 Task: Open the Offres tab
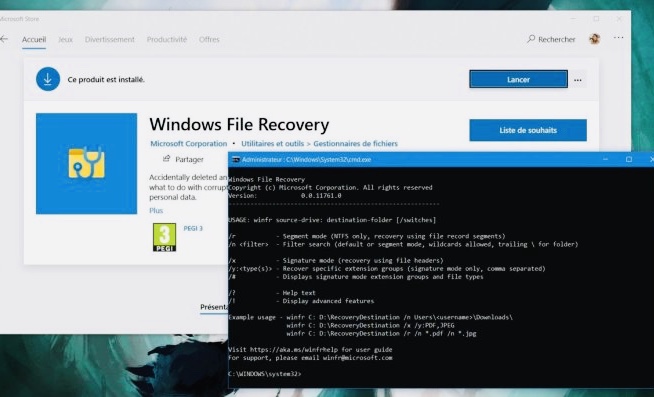click(x=209, y=40)
